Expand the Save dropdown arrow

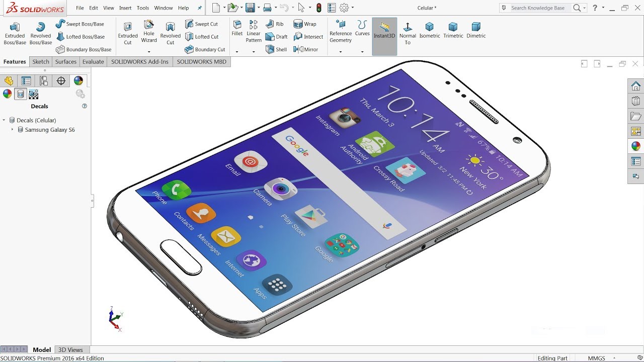[x=259, y=8]
